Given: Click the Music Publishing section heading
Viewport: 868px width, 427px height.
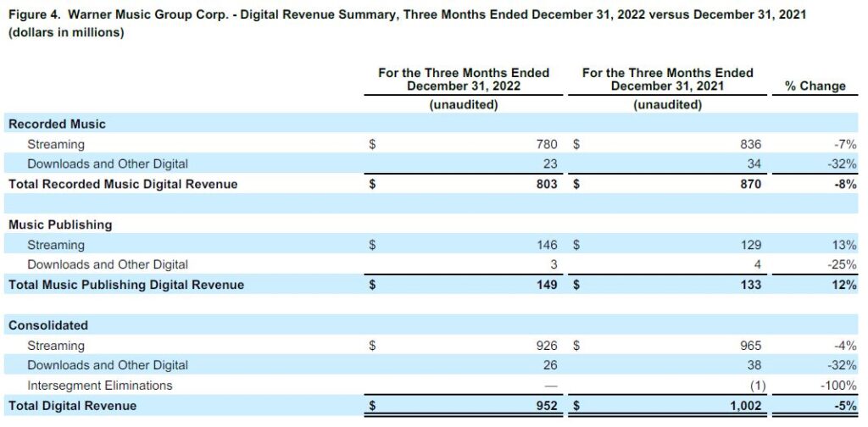Looking at the screenshot, I should point(60,225).
